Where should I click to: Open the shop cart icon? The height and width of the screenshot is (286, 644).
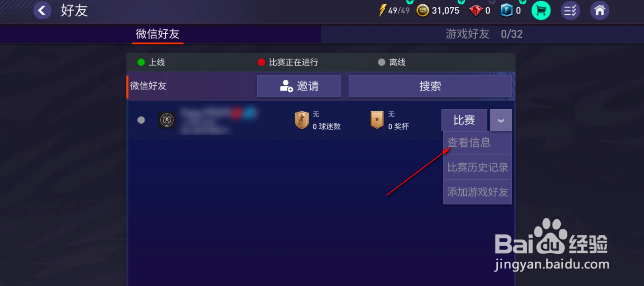click(x=541, y=11)
